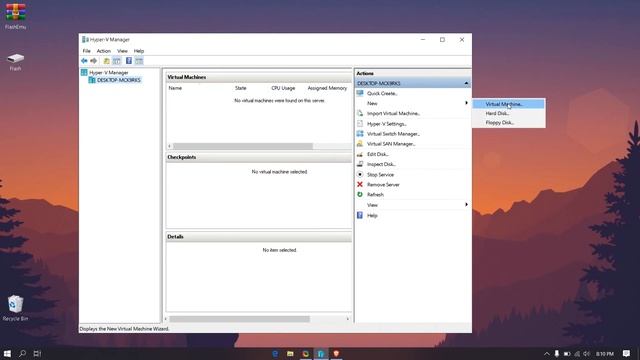Click the Quick Create icon in Actions

coord(360,93)
